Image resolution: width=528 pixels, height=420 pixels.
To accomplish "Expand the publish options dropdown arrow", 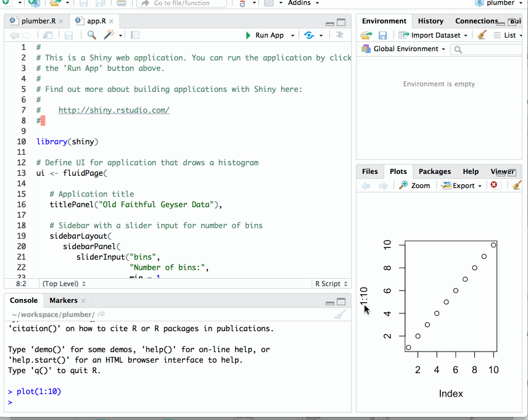I will click(x=321, y=35).
